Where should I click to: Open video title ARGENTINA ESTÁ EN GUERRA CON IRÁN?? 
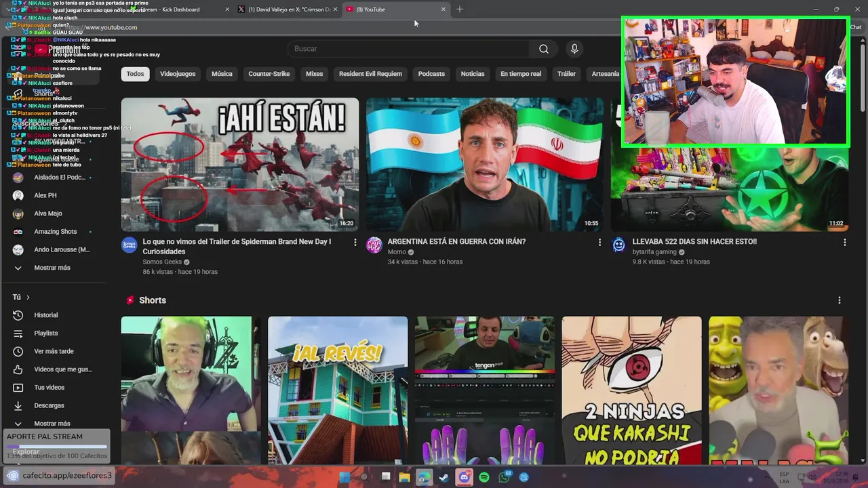456,242
